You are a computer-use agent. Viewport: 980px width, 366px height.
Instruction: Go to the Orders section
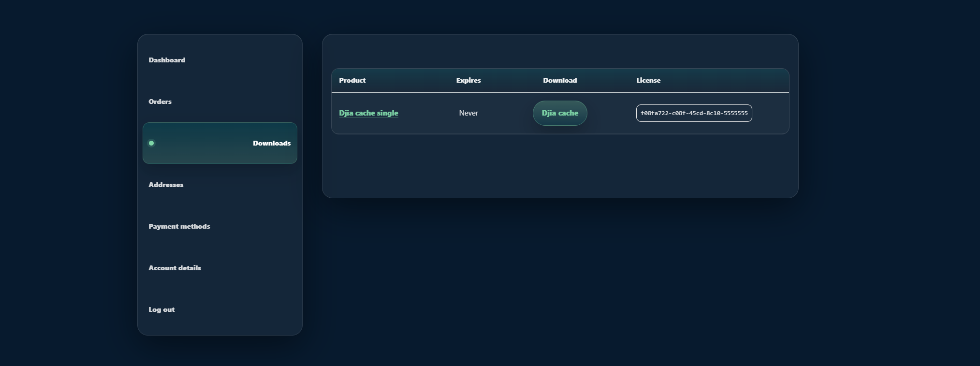click(160, 102)
